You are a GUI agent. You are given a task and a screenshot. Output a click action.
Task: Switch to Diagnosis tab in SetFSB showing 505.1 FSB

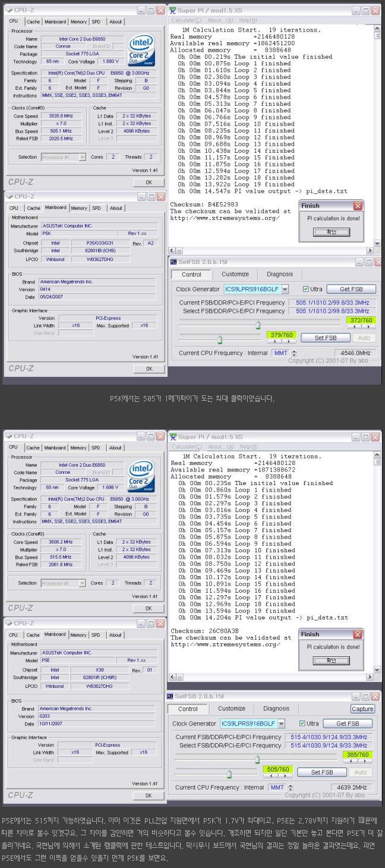[x=280, y=274]
